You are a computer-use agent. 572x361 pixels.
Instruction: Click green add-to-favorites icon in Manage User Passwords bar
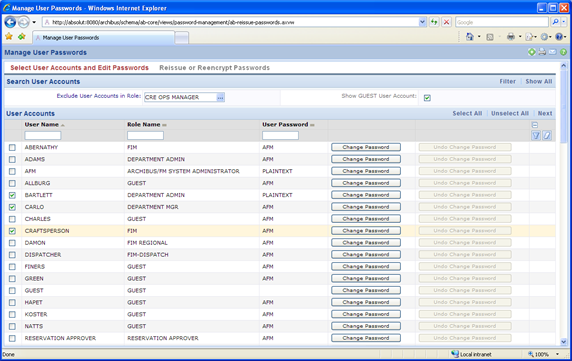(x=532, y=52)
